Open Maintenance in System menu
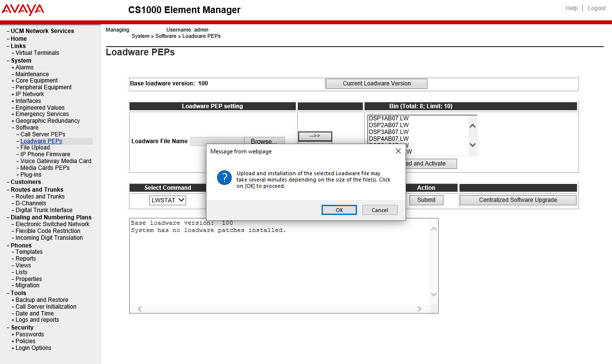The image size is (612, 364). pyautogui.click(x=32, y=74)
